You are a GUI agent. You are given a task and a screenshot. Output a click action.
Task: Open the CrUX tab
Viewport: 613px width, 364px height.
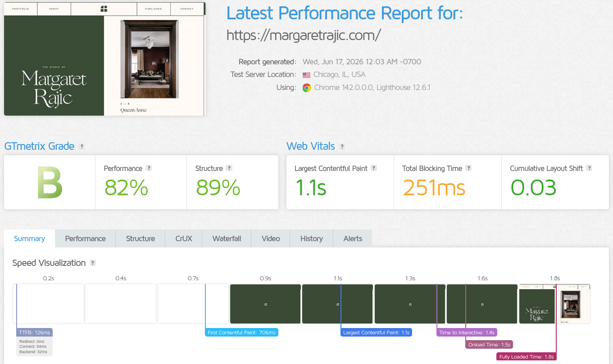tap(184, 238)
